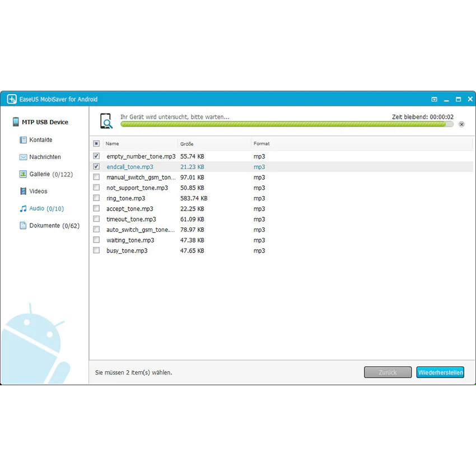This screenshot has width=476, height=476.
Task: Select the Nachrichten envelope icon
Action: [23, 157]
